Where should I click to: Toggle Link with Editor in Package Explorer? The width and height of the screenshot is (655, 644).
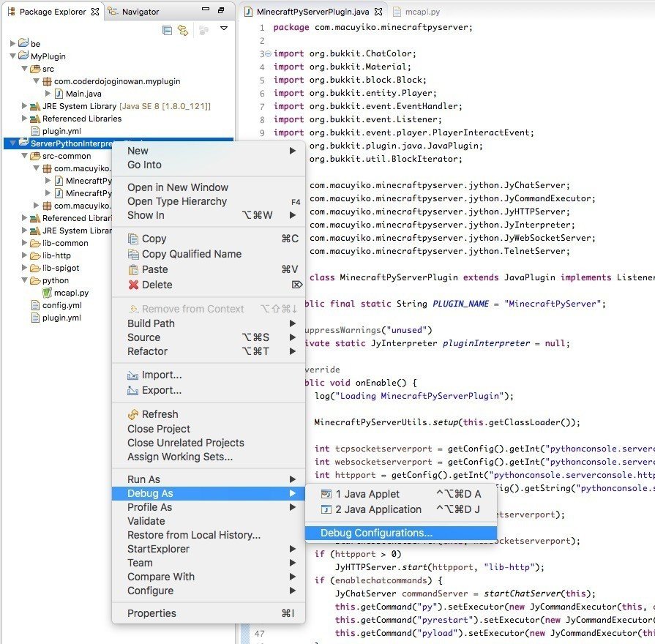coord(182,28)
